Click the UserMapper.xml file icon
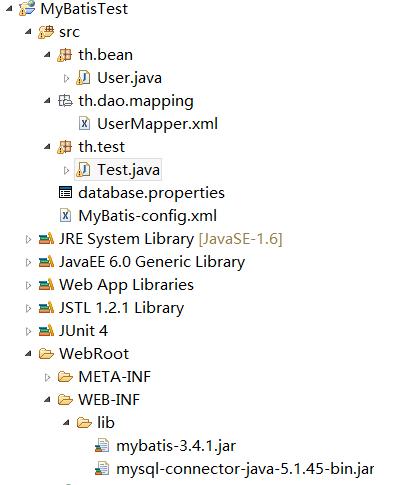 click(x=84, y=124)
